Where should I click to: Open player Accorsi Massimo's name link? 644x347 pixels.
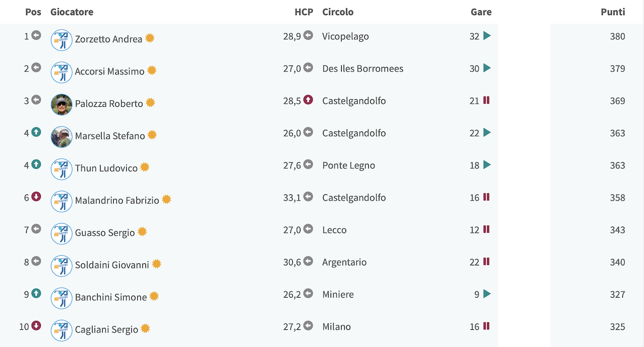tap(110, 72)
